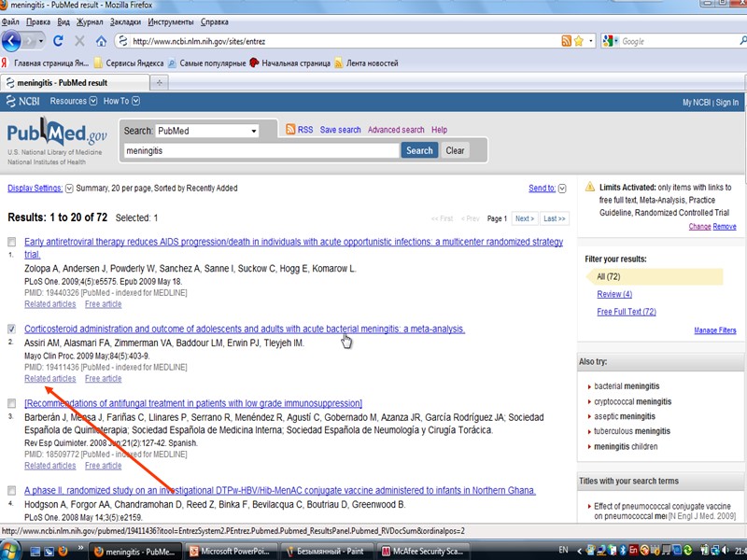Click the Firefox quick launch icon

click(x=63, y=551)
